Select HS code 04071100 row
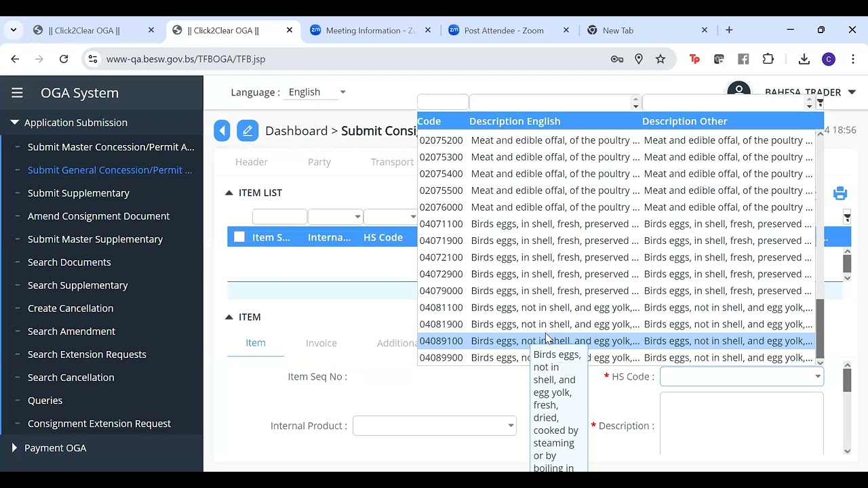This screenshot has height=488, width=868. tap(616, 224)
